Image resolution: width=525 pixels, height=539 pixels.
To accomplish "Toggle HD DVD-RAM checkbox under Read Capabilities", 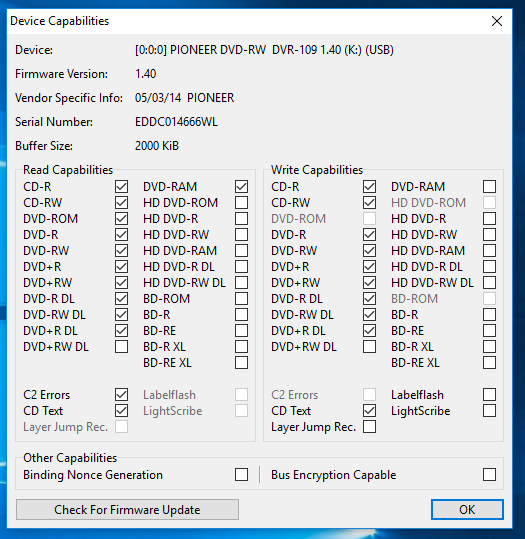I will (x=241, y=251).
